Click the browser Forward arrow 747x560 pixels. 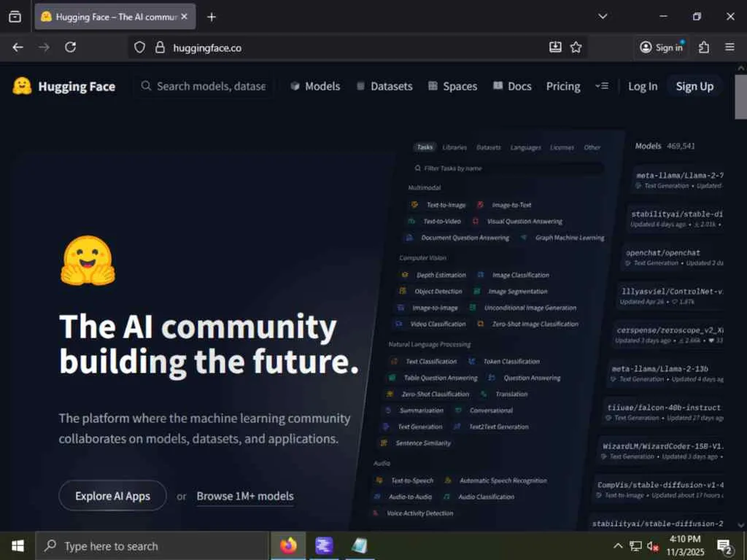[44, 47]
